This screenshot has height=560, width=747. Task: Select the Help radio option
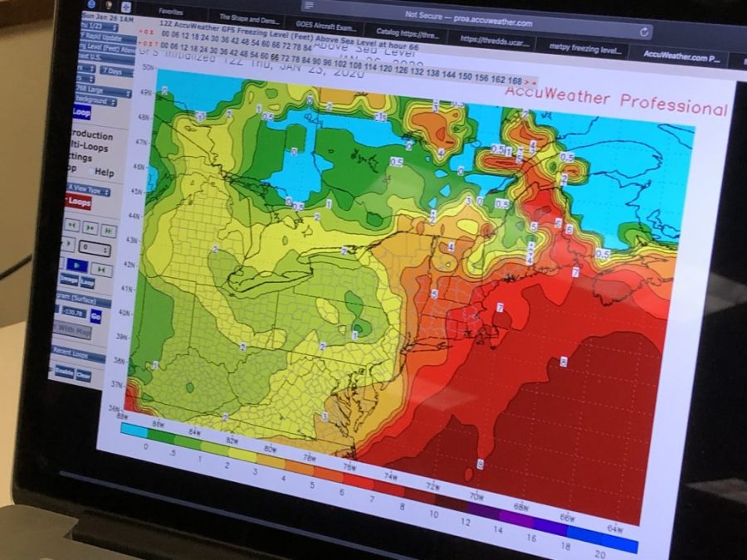point(90,172)
